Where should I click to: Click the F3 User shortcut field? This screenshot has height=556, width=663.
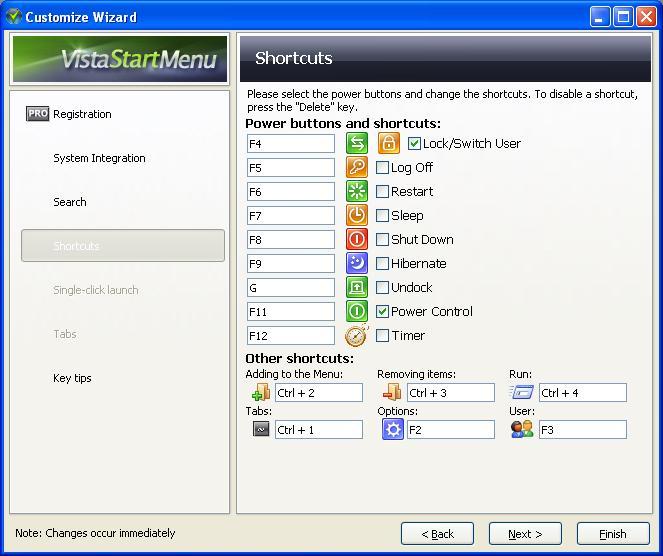click(583, 430)
